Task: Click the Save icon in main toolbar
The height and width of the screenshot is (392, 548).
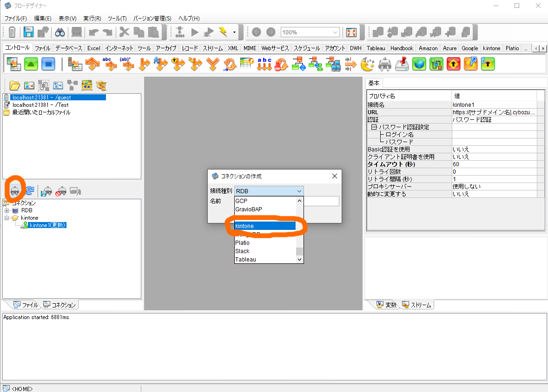Action: coord(28,32)
